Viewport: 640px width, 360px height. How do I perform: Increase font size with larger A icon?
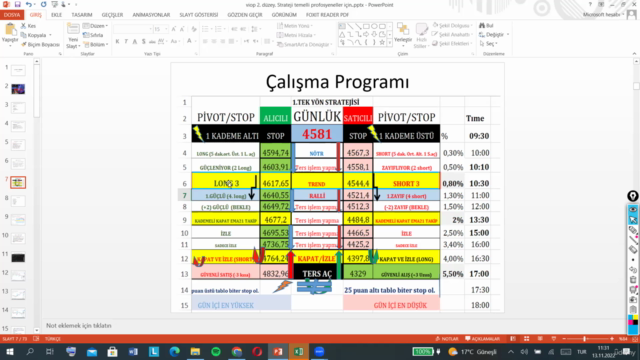[x=173, y=29]
